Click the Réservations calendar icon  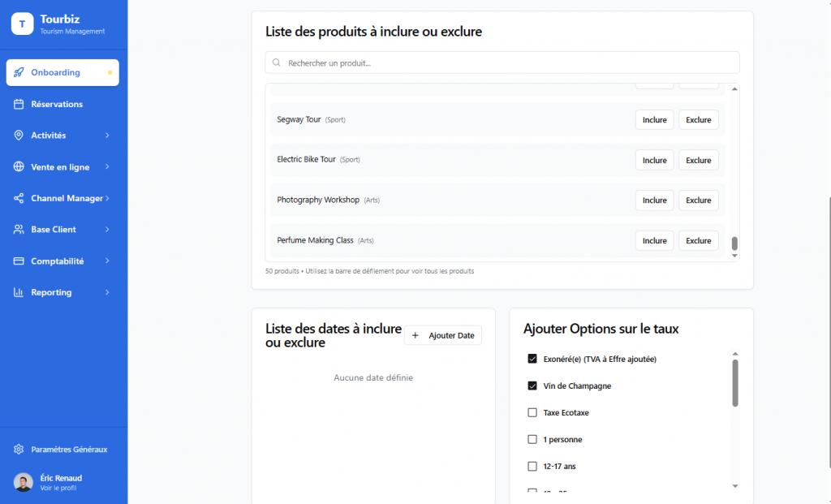(19, 104)
